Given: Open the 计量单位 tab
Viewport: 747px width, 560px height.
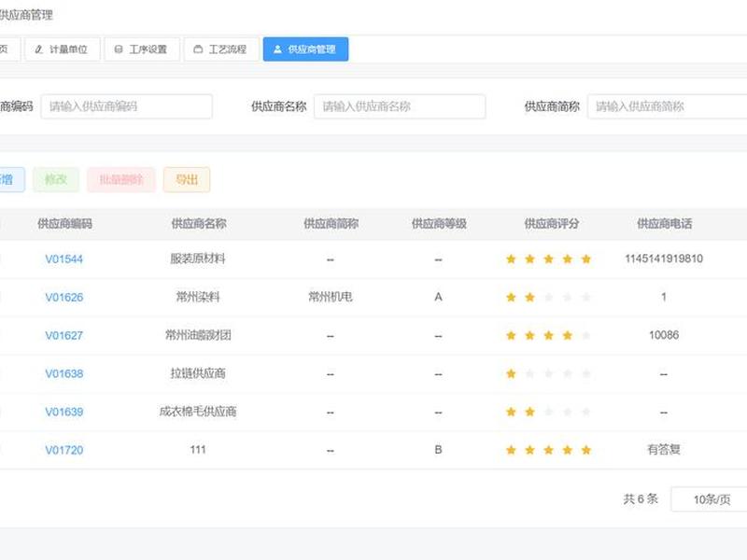Looking at the screenshot, I should (x=63, y=49).
